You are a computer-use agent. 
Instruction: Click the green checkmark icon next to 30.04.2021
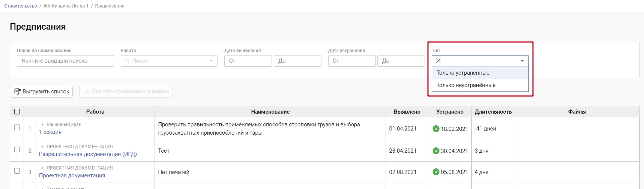(x=436, y=151)
